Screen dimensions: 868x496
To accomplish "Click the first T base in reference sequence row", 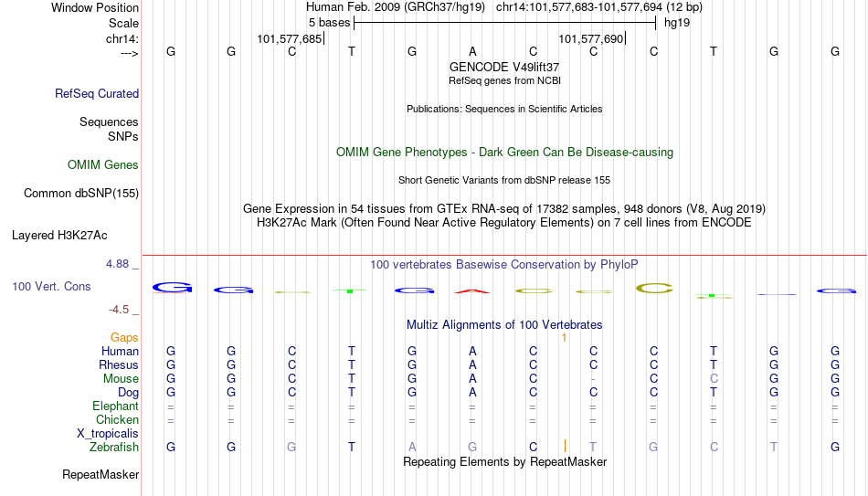I will [x=352, y=51].
